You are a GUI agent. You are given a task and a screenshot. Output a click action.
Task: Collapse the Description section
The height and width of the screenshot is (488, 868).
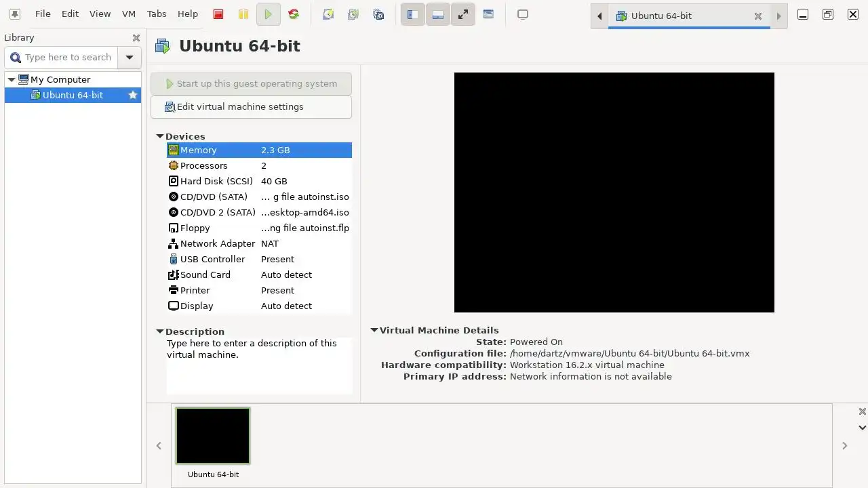point(160,331)
